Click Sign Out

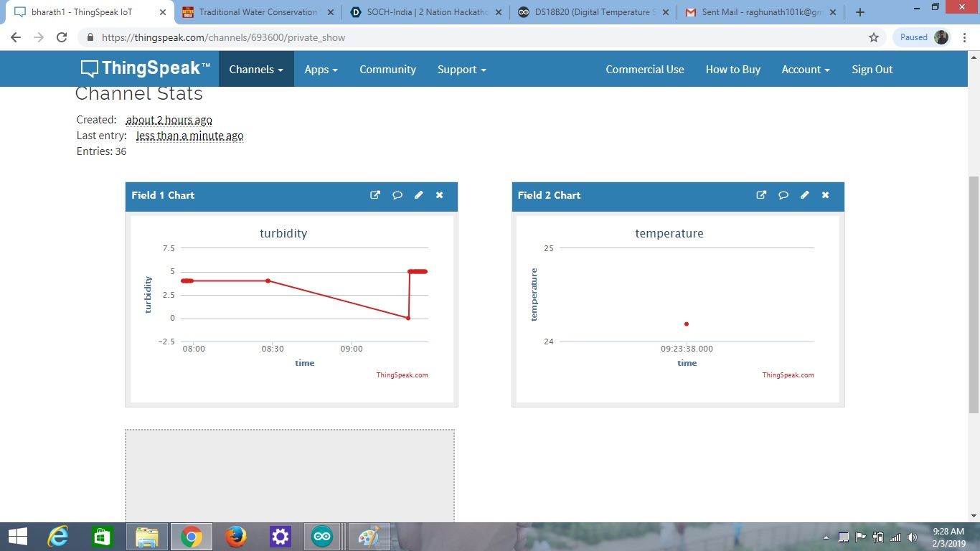[872, 70]
